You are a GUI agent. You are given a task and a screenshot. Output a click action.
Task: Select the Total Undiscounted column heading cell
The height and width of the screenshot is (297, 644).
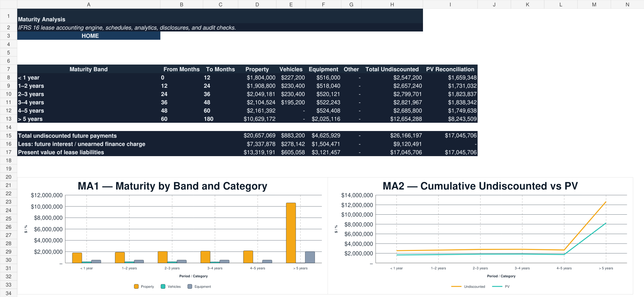pos(392,69)
